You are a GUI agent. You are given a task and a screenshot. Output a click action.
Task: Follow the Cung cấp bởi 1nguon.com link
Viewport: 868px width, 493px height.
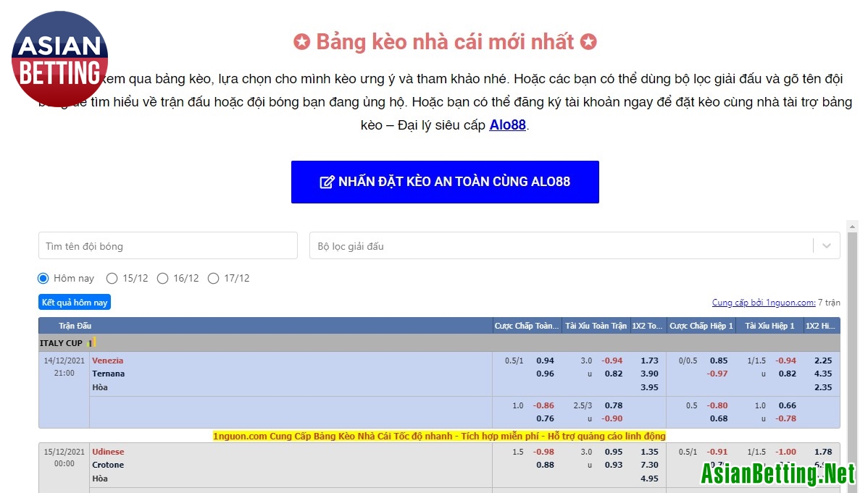point(764,302)
